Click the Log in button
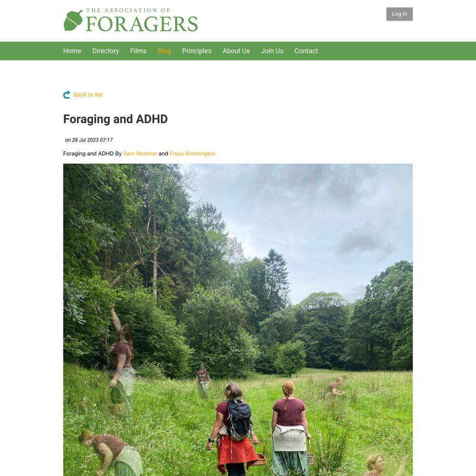Viewport: 476px width, 476px height. tap(399, 14)
